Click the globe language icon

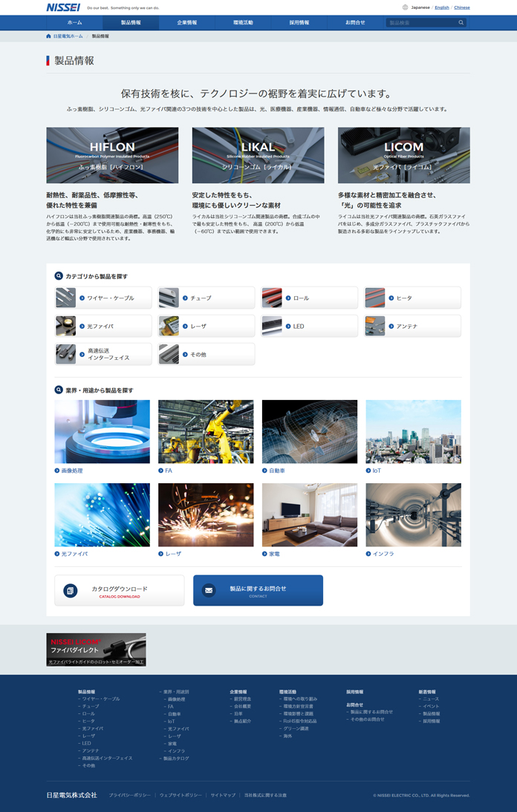click(x=405, y=7)
